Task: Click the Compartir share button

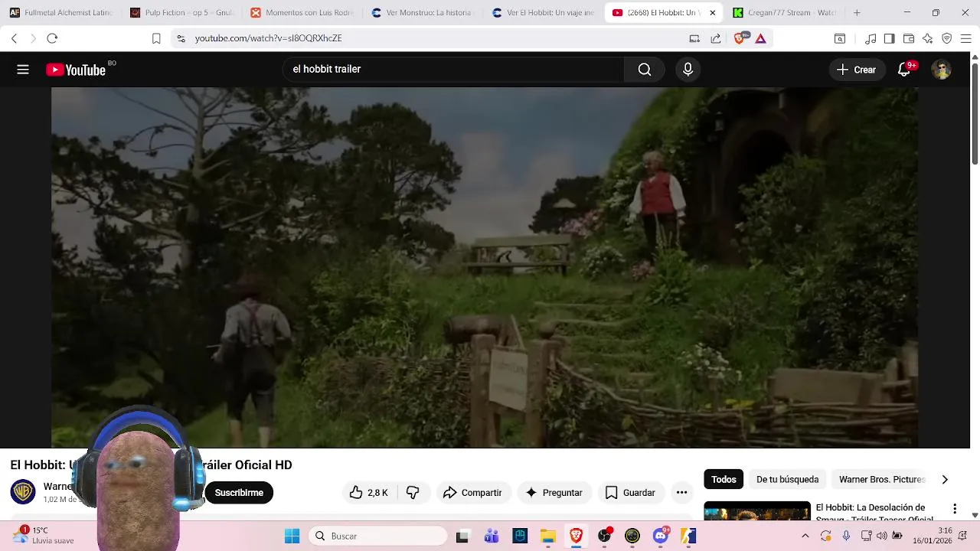Action: (472, 493)
